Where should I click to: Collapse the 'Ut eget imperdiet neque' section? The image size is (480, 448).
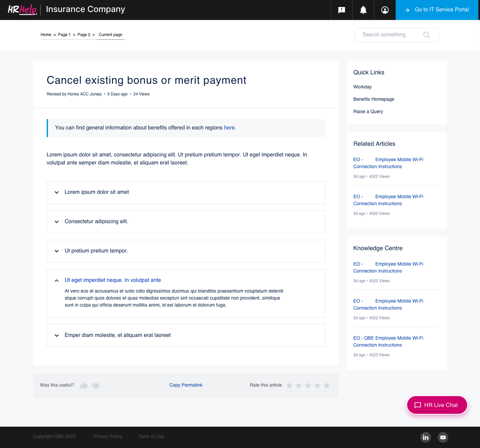coord(57,281)
